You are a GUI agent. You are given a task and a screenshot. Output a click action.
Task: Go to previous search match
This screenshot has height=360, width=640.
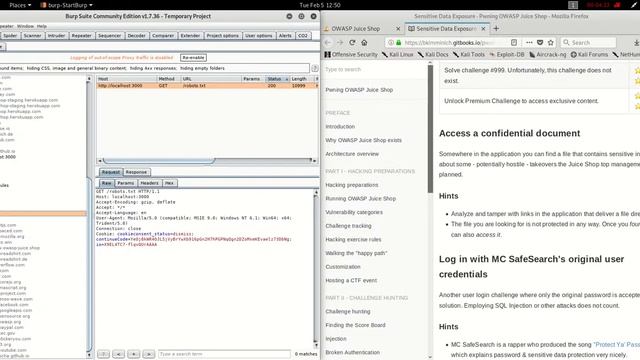point(118,354)
